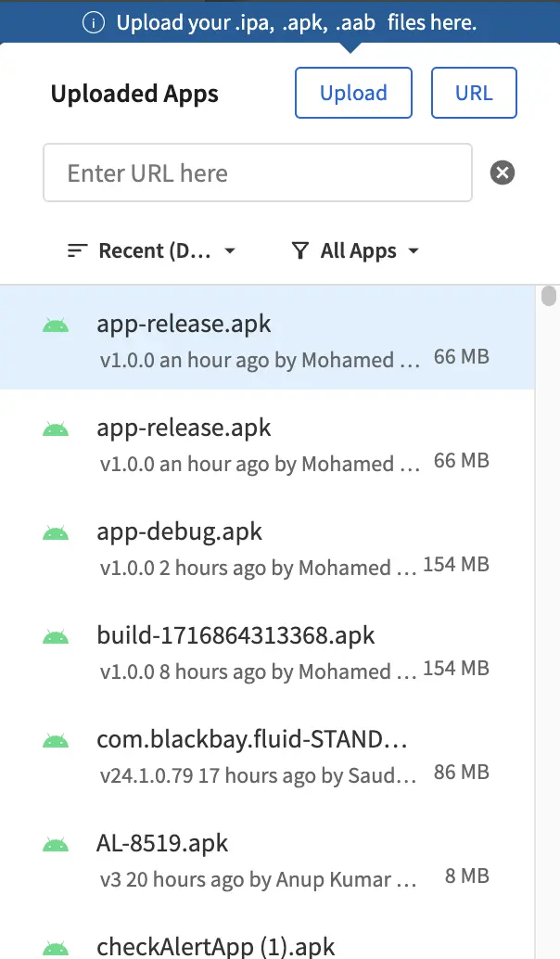Viewport: 560px width, 959px height.
Task: Click the Android icon beside checkAlertApp (1).apk
Action: [56, 948]
